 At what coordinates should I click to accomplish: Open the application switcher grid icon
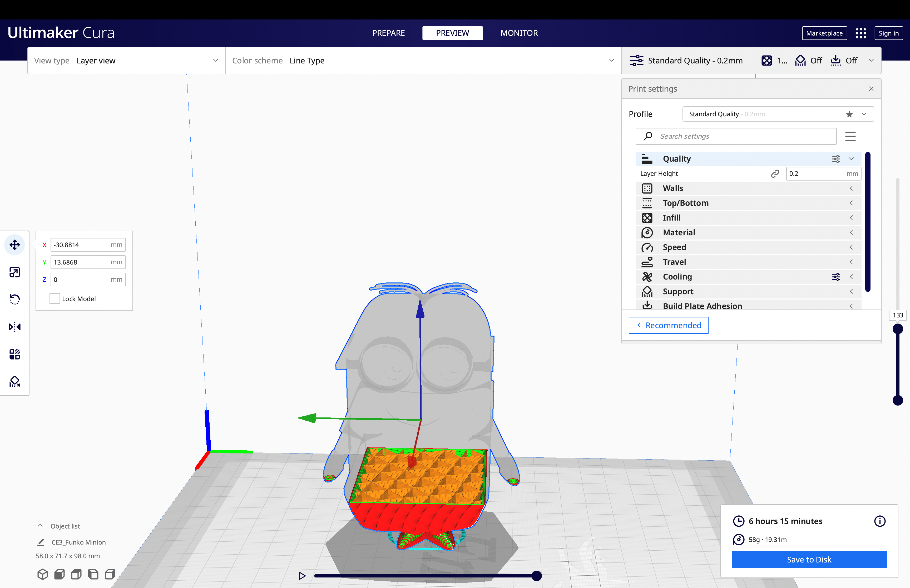pos(861,33)
